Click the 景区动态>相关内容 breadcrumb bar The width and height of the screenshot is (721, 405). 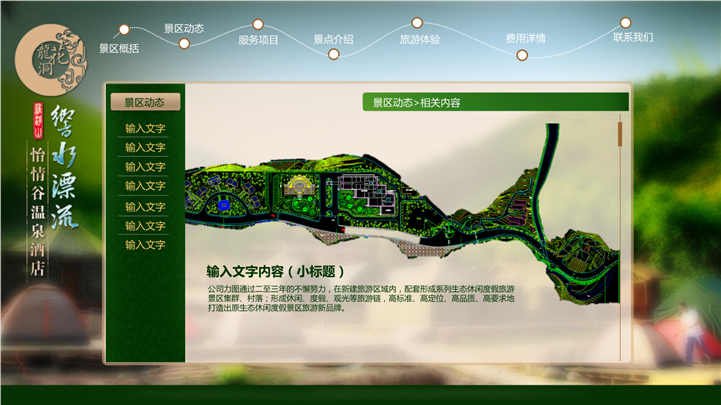click(x=494, y=102)
